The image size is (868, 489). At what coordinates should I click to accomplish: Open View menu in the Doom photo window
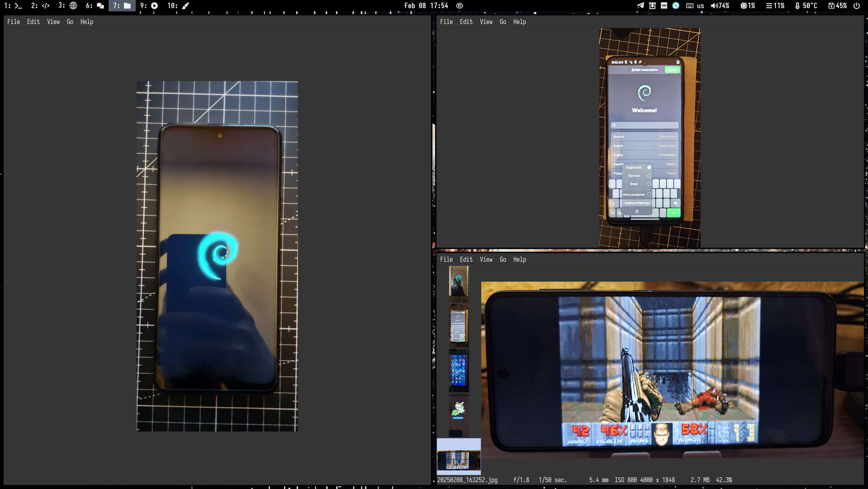(486, 259)
